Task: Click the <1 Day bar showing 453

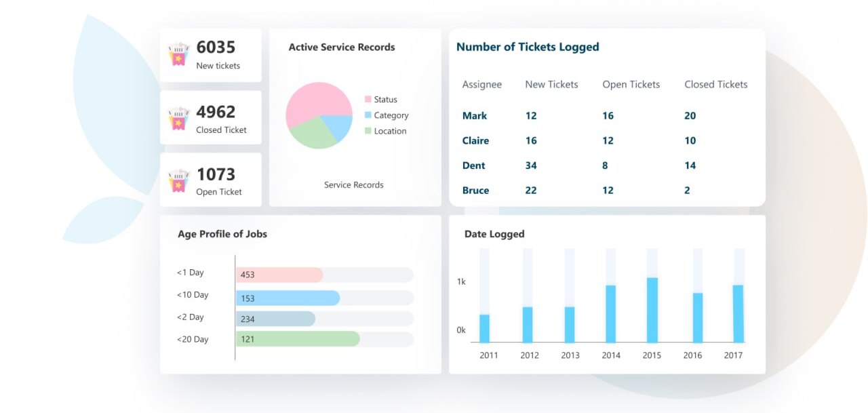Action: pyautogui.click(x=279, y=275)
